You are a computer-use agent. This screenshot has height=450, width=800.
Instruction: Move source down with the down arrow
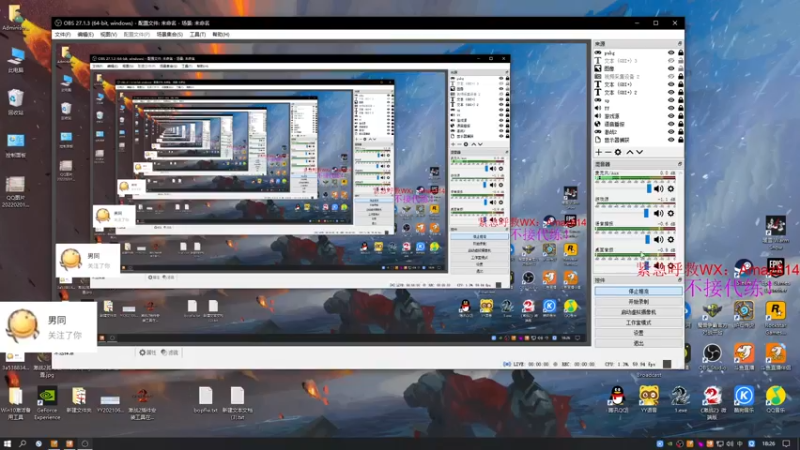tap(639, 152)
